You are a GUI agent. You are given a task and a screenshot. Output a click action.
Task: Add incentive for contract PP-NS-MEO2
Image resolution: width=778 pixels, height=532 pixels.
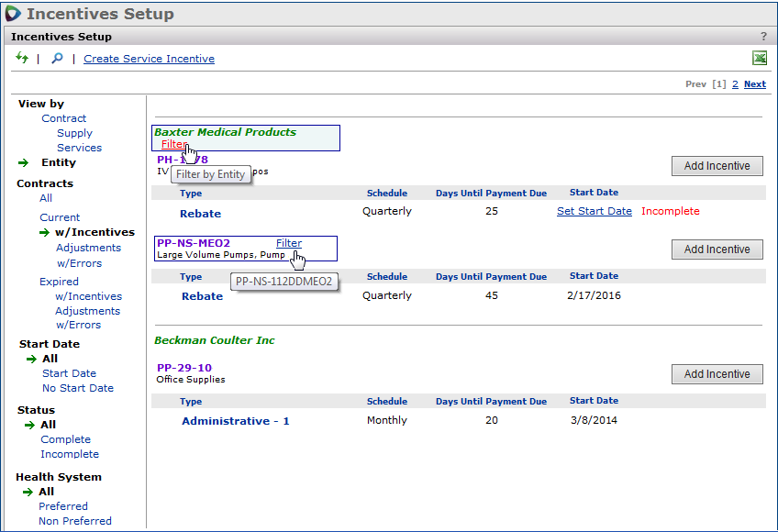(x=717, y=249)
